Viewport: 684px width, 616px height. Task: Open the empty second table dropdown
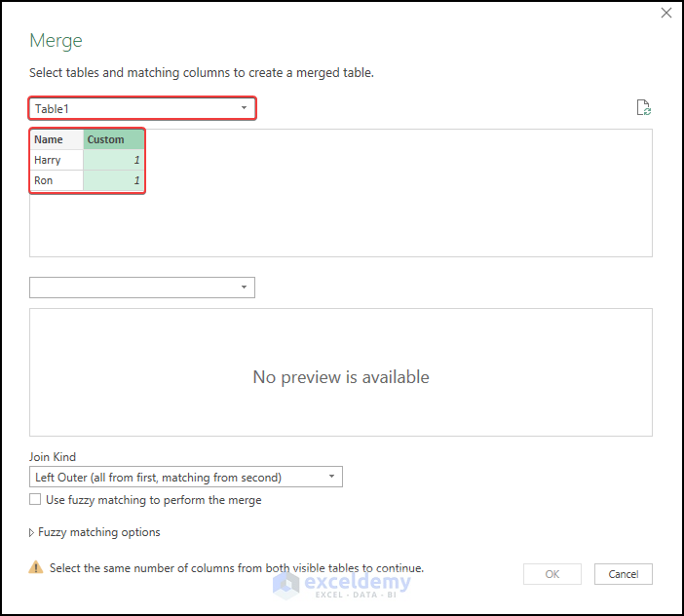[x=142, y=287]
